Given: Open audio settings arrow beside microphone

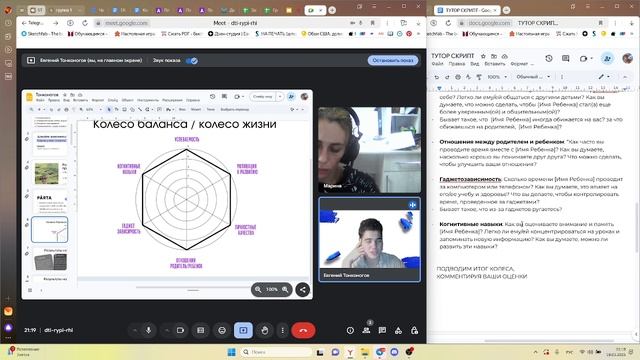Looking at the screenshot, I should pyautogui.click(x=135, y=330).
